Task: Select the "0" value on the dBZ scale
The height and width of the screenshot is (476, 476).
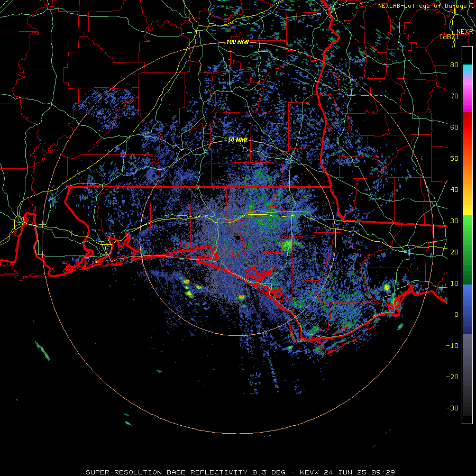Action: click(456, 315)
